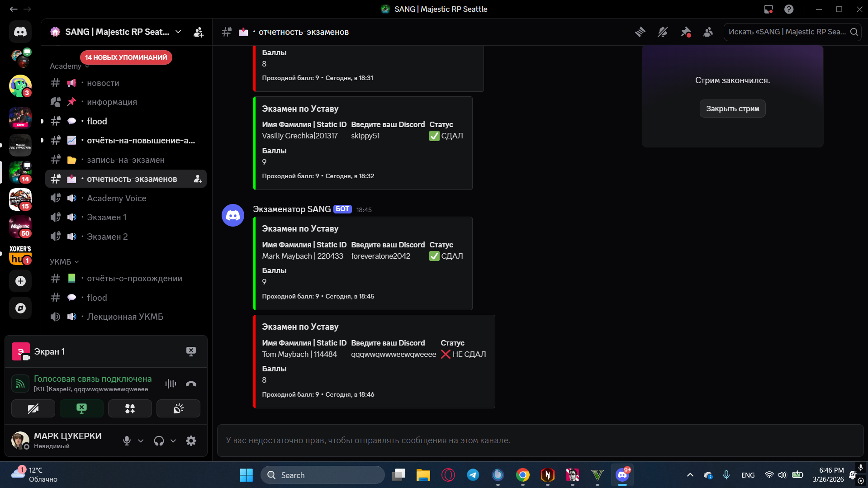This screenshot has width=868, height=488.
Task: Collapse the УКМБ category
Action: pyautogui.click(x=64, y=262)
